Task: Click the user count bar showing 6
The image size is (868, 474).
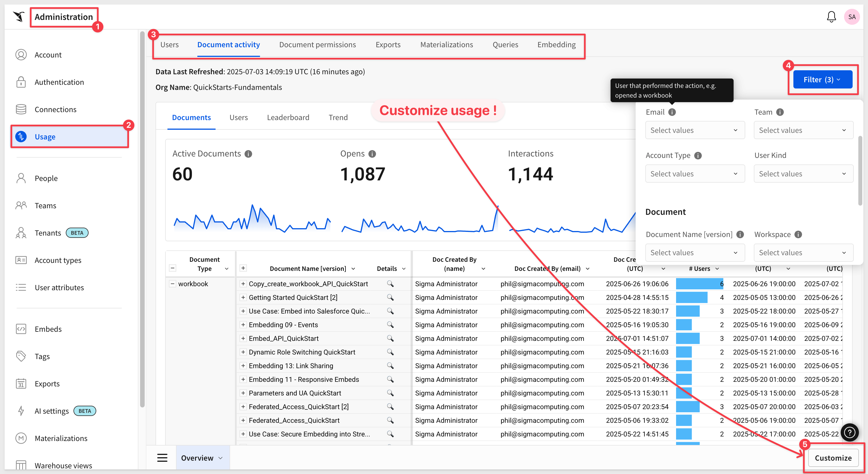Action: 699,283
